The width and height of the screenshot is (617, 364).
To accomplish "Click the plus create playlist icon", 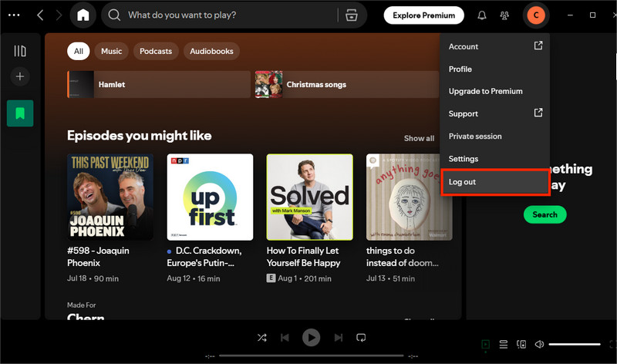I will coord(20,76).
